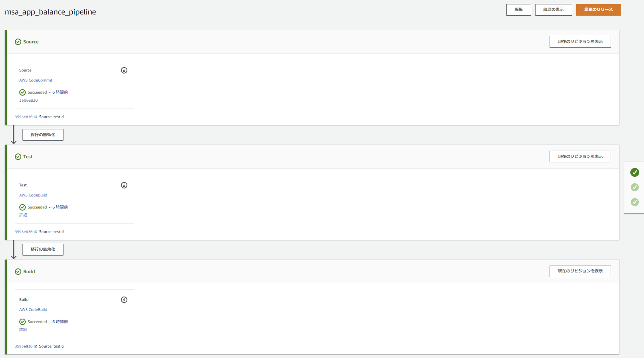
Task: Click external link icon under Build stage
Action: pyautogui.click(x=36, y=346)
